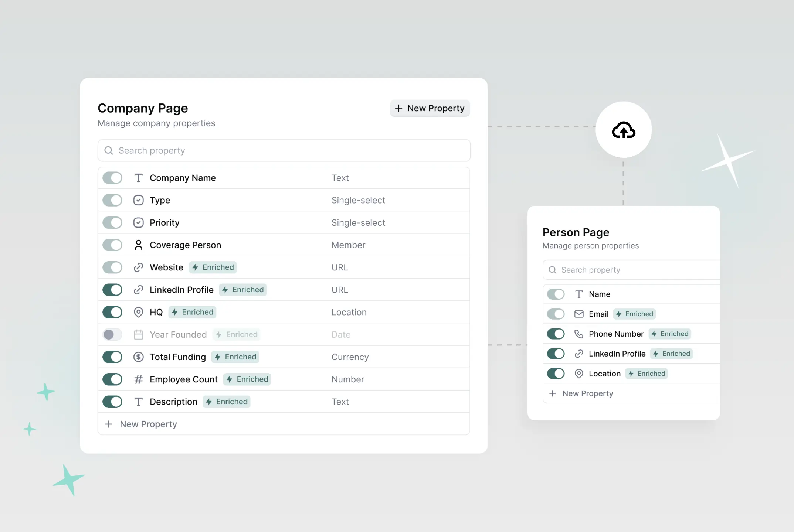Click the envelope icon beside Email
This screenshot has height=532, width=794.
pos(579,314)
